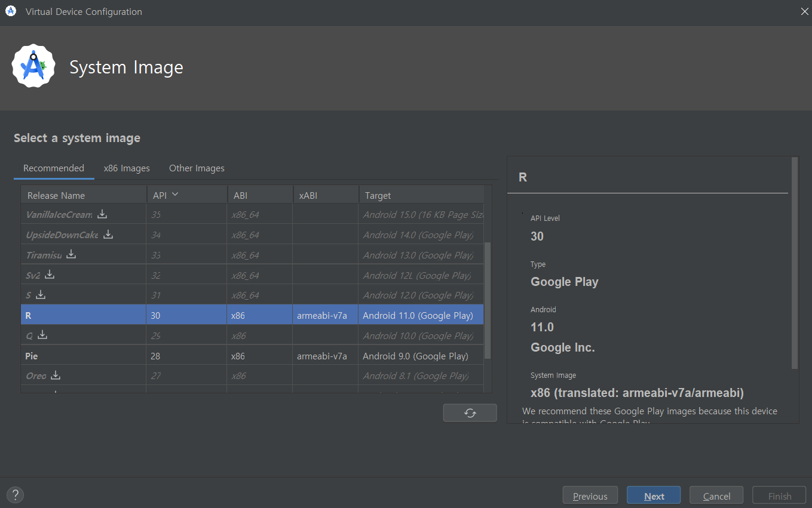Select the Pie release row
The width and height of the screenshot is (812, 508).
pos(252,356)
